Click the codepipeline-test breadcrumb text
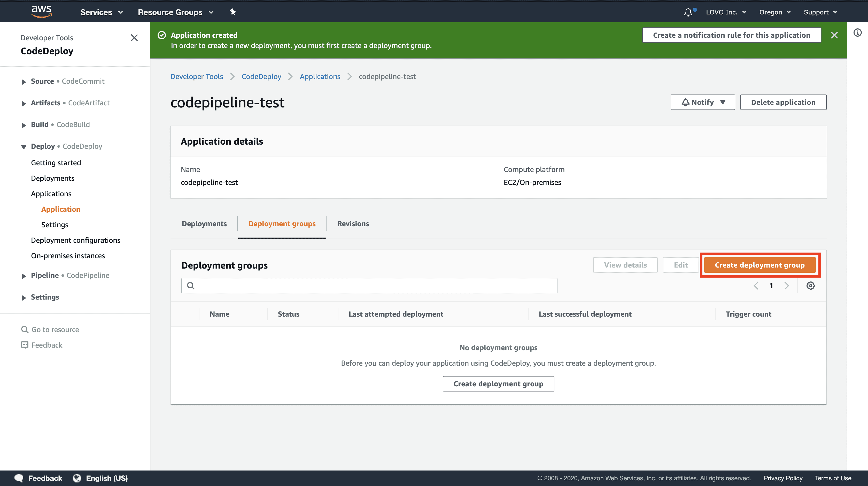The image size is (868, 486). tap(387, 76)
